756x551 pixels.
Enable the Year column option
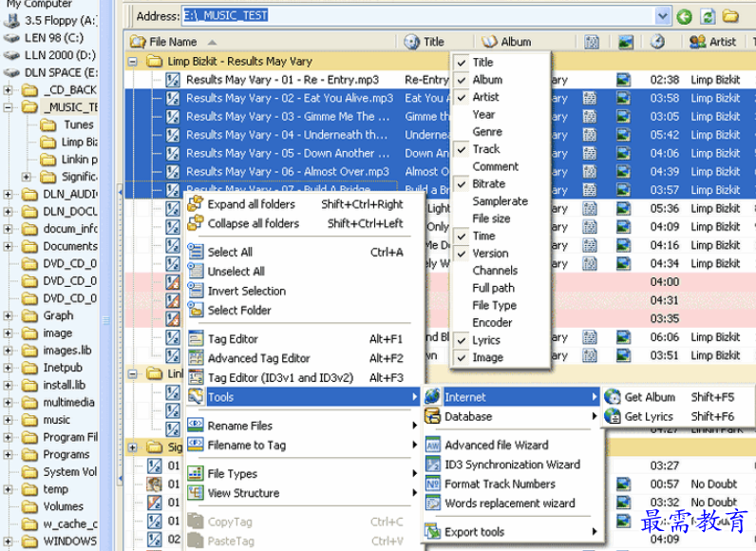483,114
